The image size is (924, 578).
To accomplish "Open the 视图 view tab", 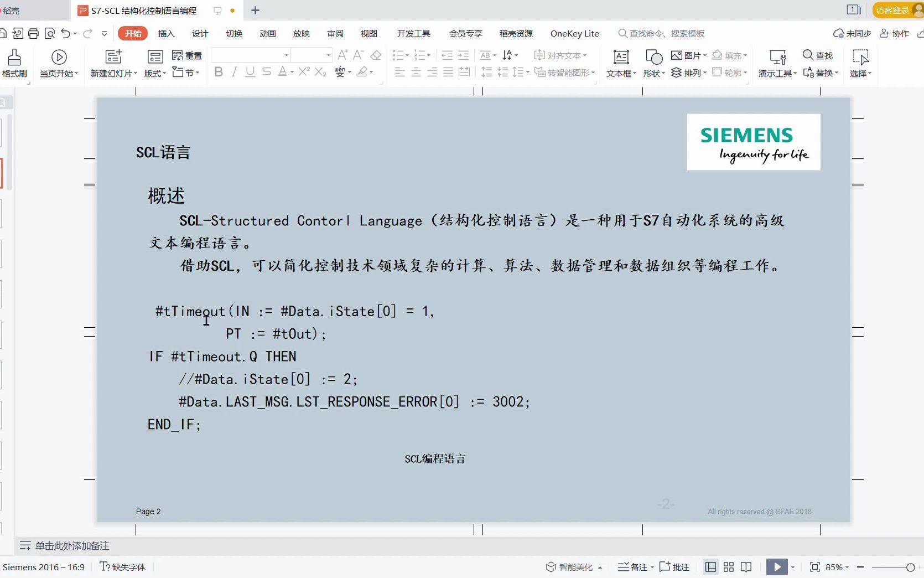I will [368, 33].
